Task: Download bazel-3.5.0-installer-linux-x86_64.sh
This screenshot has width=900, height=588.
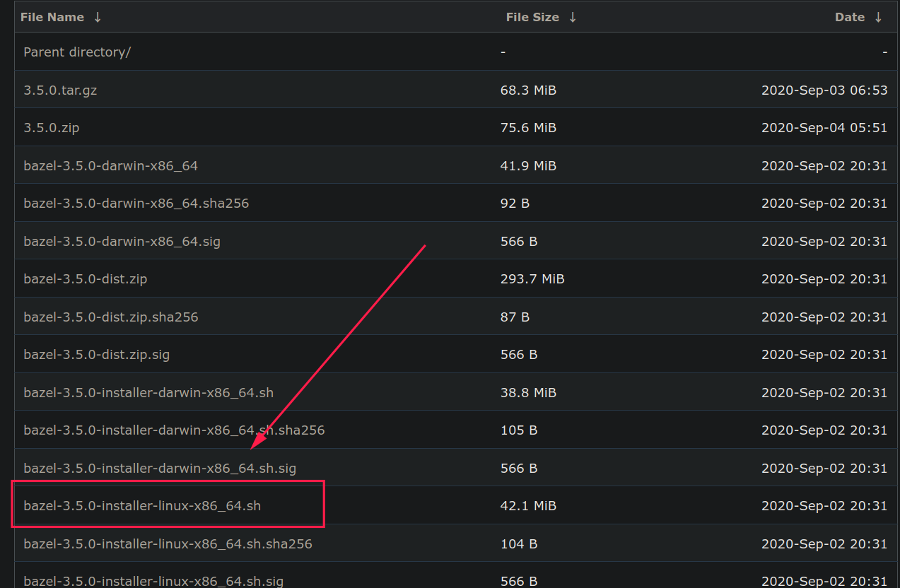Action: [142, 506]
